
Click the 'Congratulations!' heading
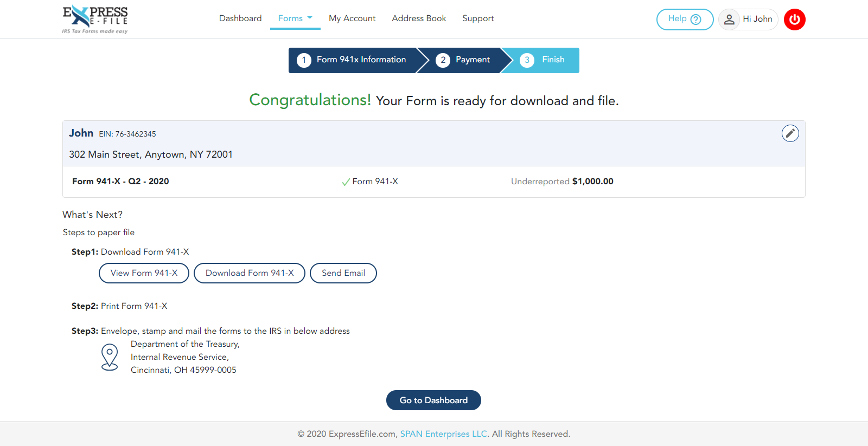(x=310, y=100)
